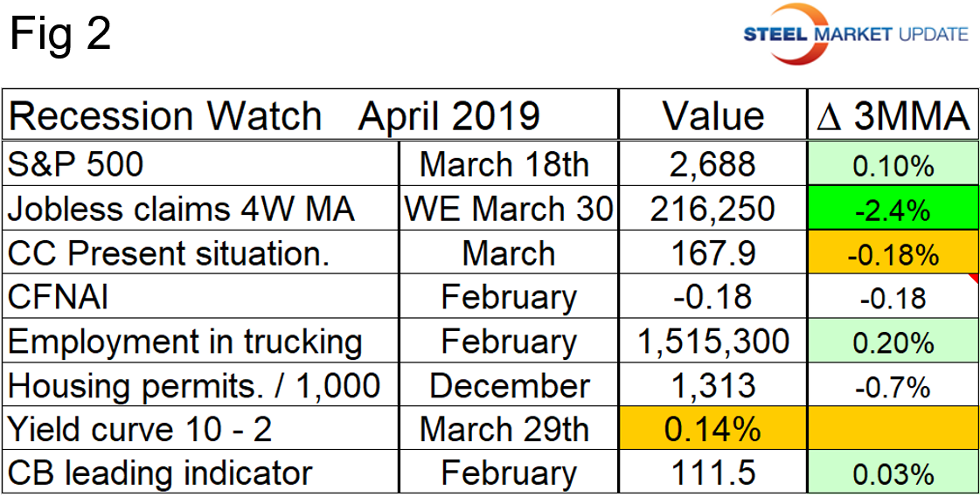The height and width of the screenshot is (497, 980).
Task: Click the Δ 3MMA column header
Action: point(891,116)
